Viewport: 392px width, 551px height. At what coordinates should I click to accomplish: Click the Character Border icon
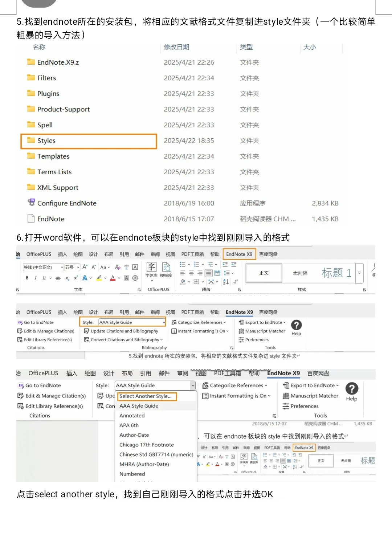pos(135,267)
